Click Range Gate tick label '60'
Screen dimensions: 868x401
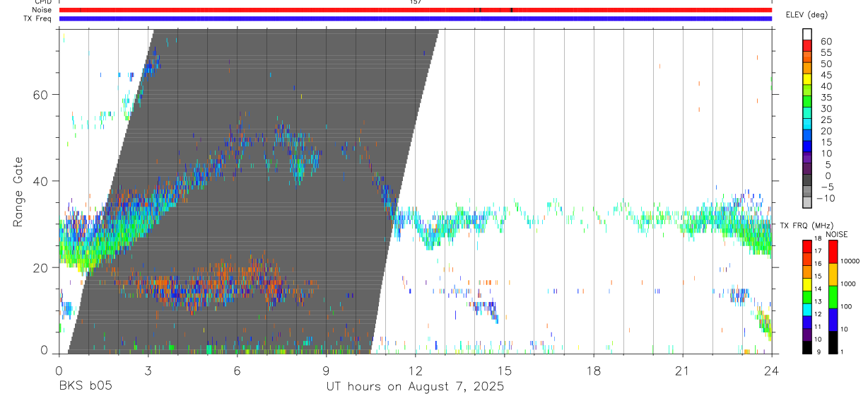(x=41, y=94)
